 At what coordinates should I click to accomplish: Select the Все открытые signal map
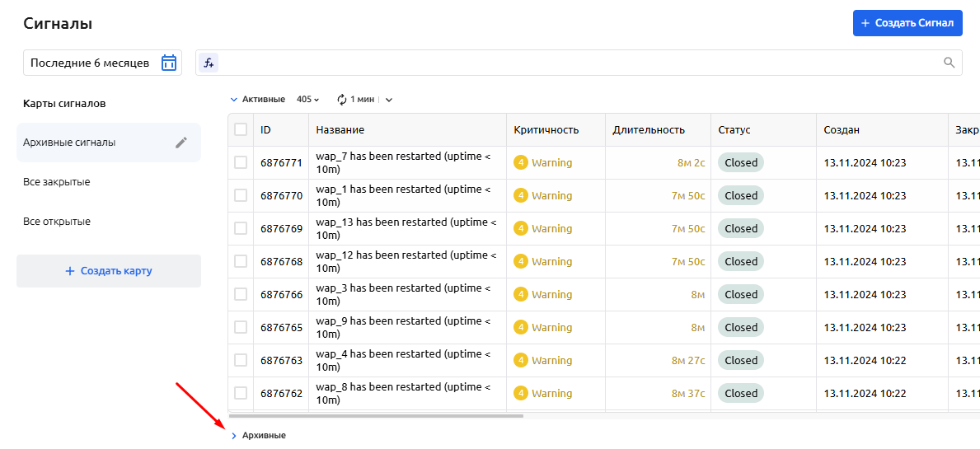point(57,222)
